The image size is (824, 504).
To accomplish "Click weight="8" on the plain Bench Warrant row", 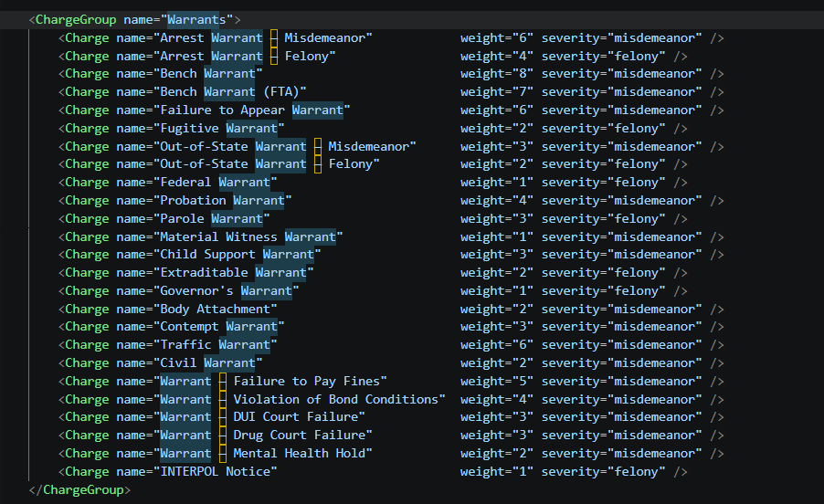I will 497,73.
